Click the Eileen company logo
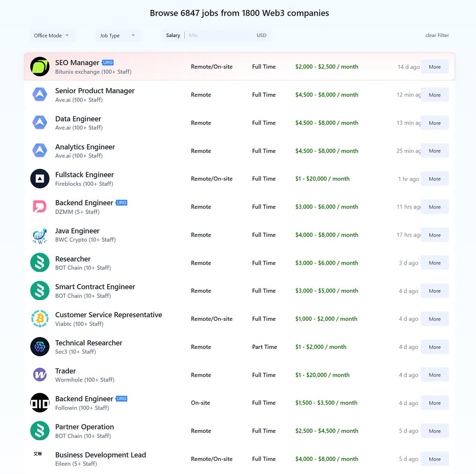 [38, 454]
